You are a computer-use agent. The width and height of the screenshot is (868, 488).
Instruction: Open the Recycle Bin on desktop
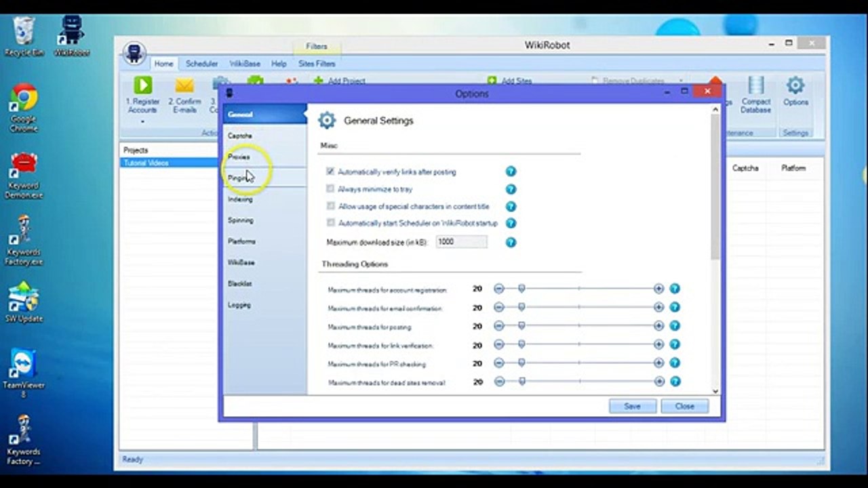tap(24, 37)
